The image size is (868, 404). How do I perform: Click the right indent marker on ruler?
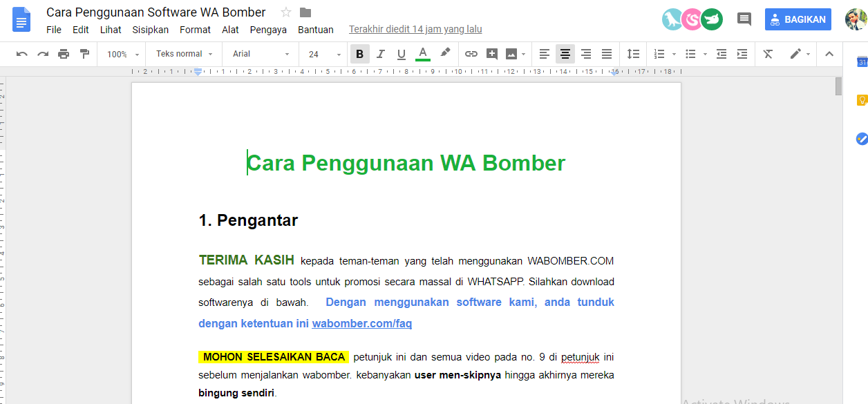coord(614,72)
